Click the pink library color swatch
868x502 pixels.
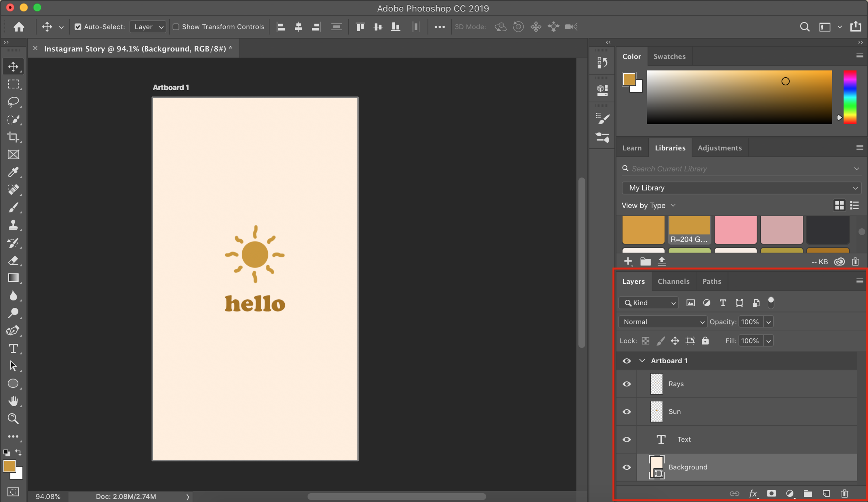735,230
